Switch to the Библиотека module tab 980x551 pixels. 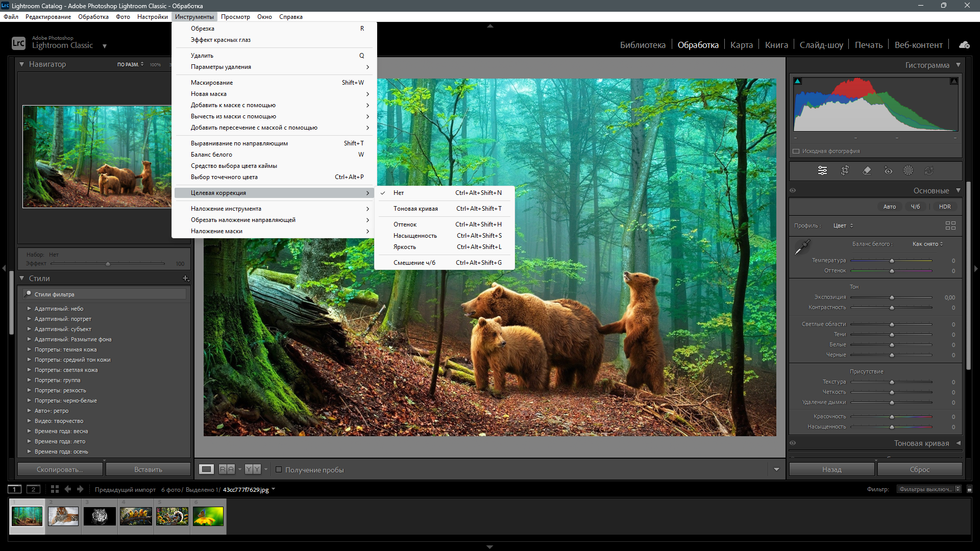[x=642, y=45]
